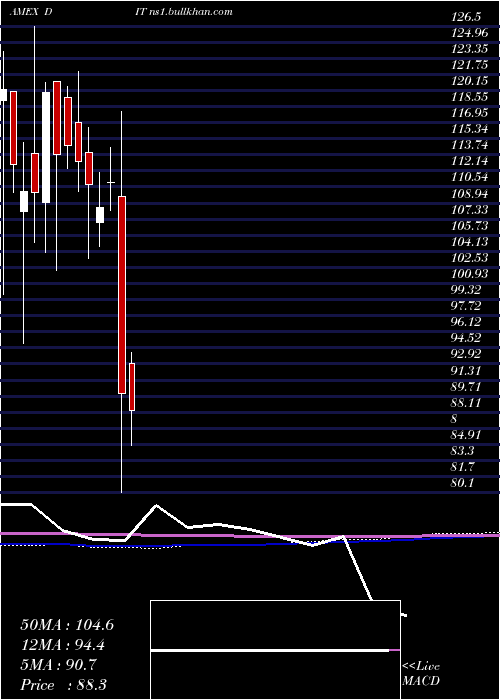Select the 84.91 price axis label
This screenshot has width=500, height=700.
pyautogui.click(x=466, y=435)
